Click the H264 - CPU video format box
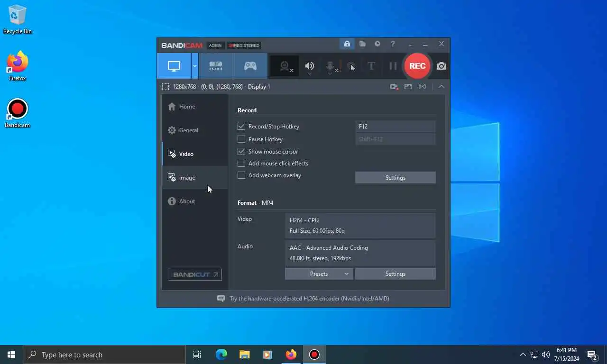Viewport: 607px width, 364px height. (360, 226)
